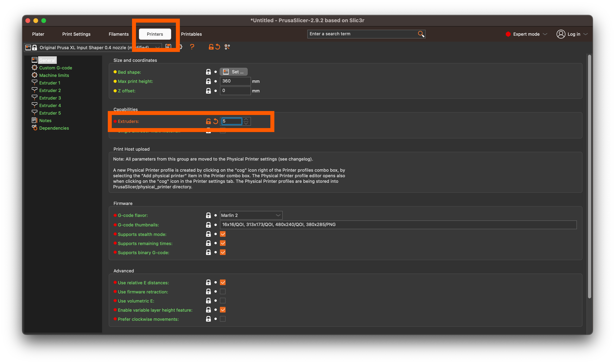Enable Use volumetric E checkbox

[x=223, y=301]
